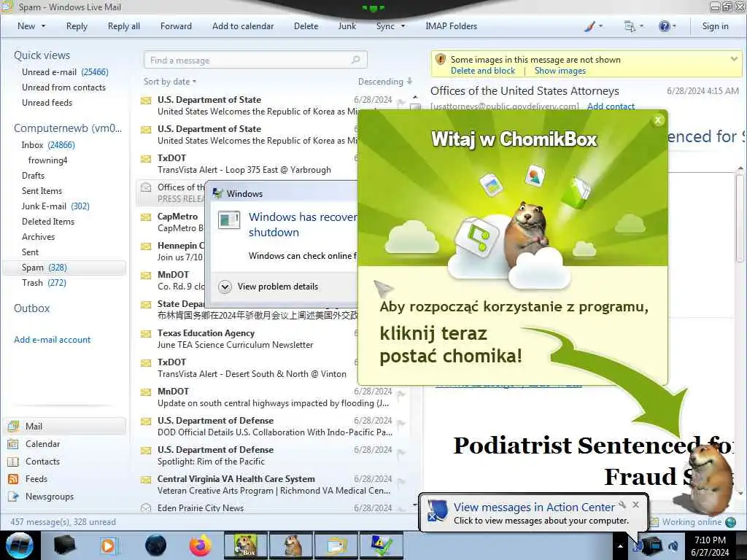Click in the Find a message field
The image size is (747, 560).
click(x=255, y=60)
